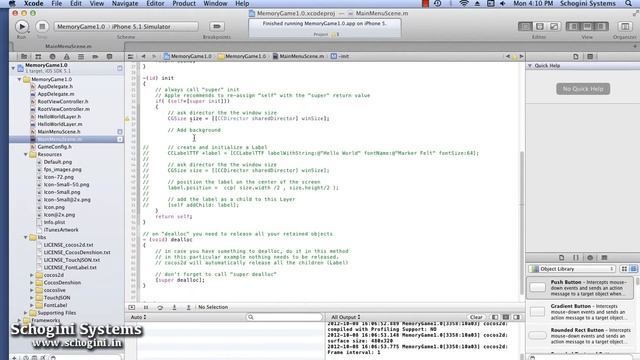Click the debug variables search field
Viewport: 640px width, 360px height.
284,317
